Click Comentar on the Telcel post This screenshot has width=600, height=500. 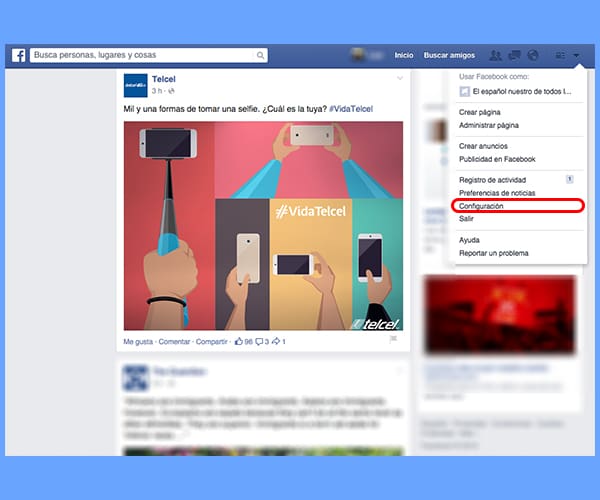coord(174,342)
